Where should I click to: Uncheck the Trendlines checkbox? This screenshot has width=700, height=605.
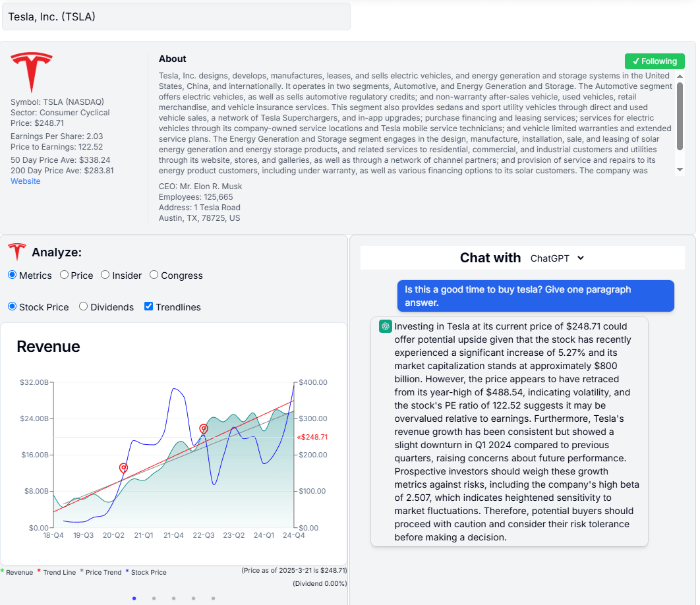point(149,306)
